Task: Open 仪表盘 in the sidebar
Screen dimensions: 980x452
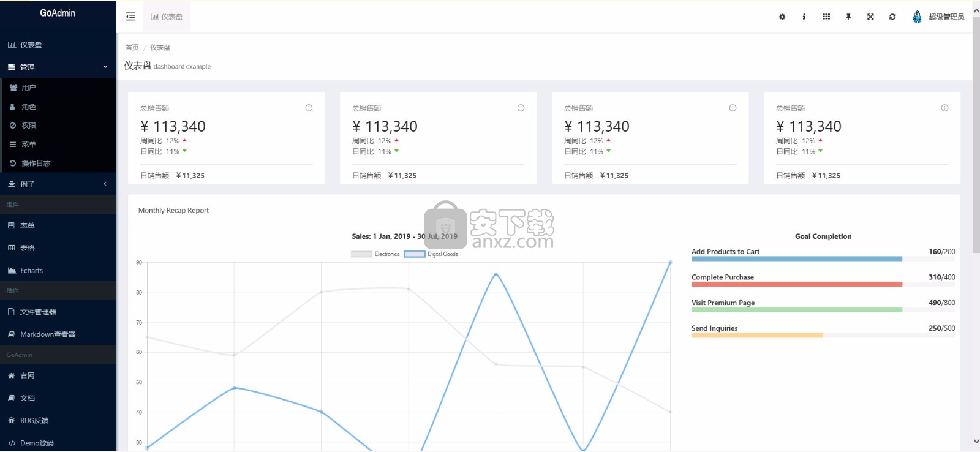Action: tap(58, 45)
